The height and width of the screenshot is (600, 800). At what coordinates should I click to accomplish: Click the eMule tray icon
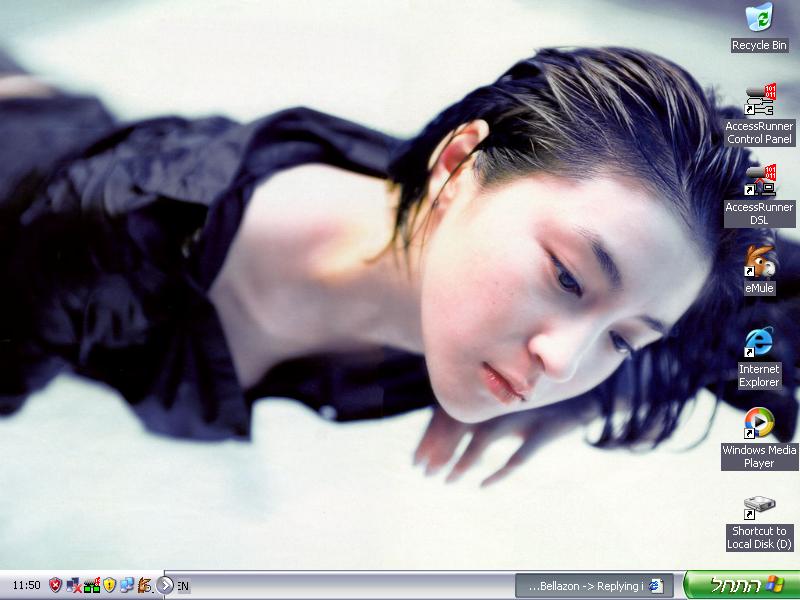(x=144, y=585)
